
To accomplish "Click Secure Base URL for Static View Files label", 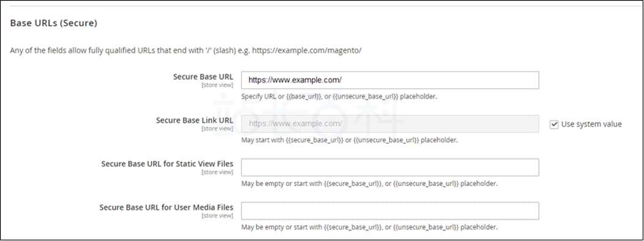I will click(167, 164).
